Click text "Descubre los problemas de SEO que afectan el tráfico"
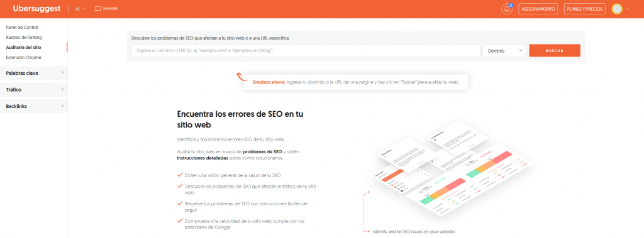Screen dimensions: 644x238 (250, 189)
